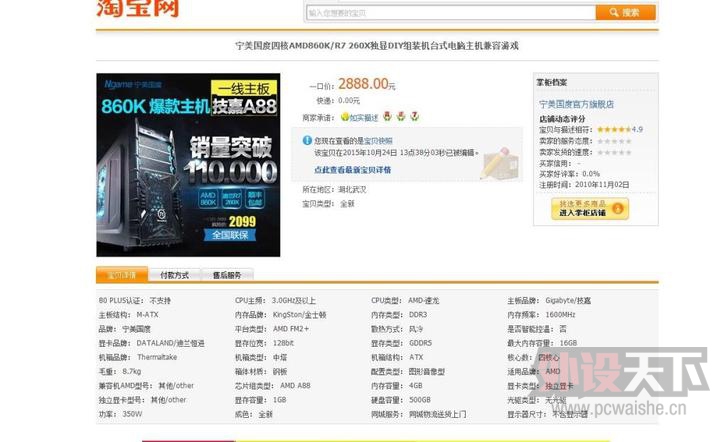Open 宁美国度官方旗舰店 shop link
Screen dimensions: 728x442
[x=576, y=104]
